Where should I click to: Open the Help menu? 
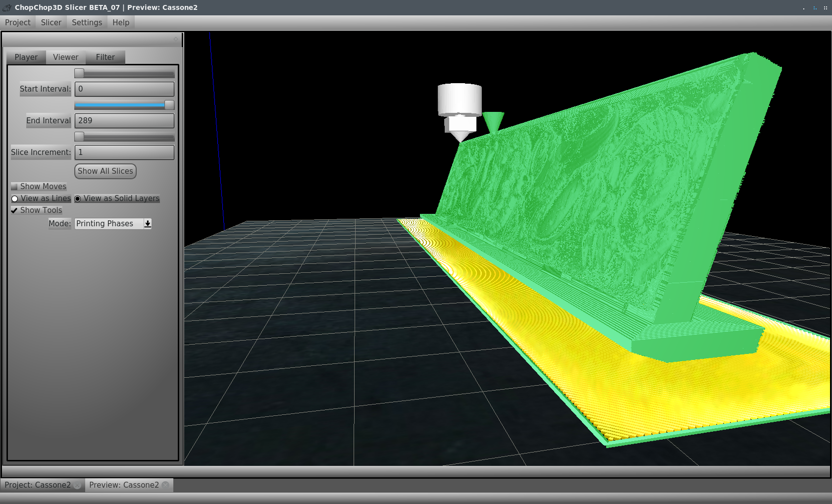click(121, 22)
